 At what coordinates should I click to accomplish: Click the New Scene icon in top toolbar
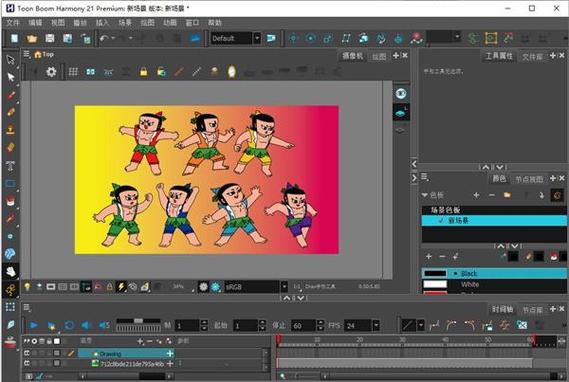14,38
